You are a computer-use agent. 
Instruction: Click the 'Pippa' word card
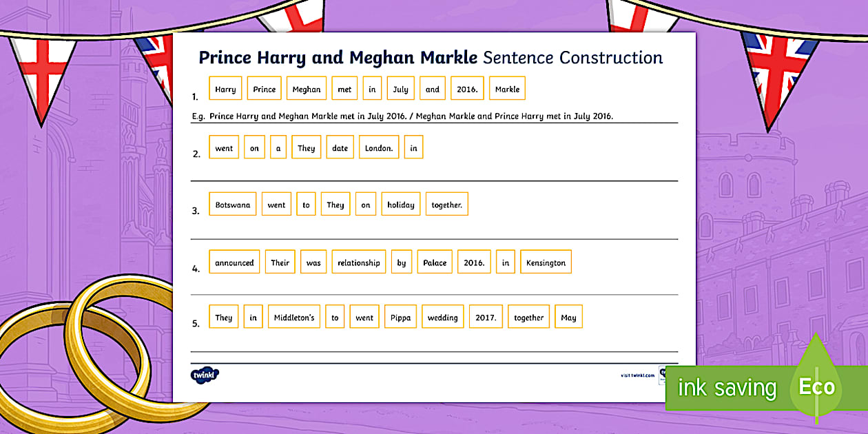(x=400, y=318)
